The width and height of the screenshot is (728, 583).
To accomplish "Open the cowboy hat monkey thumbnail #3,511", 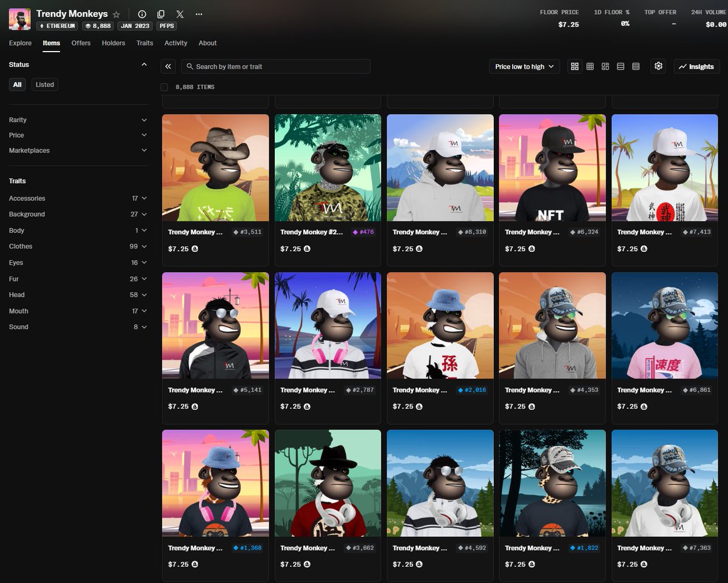I will (x=215, y=167).
